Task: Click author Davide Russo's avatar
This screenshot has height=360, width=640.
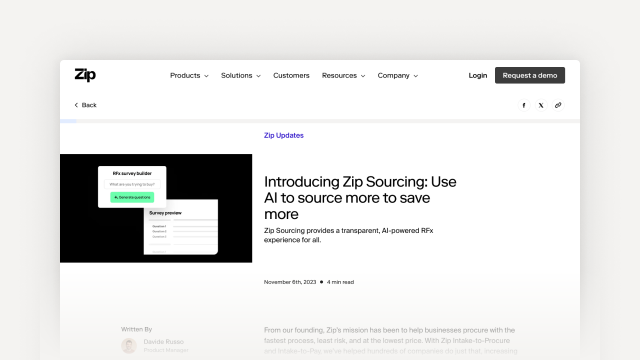Action: coord(129,346)
